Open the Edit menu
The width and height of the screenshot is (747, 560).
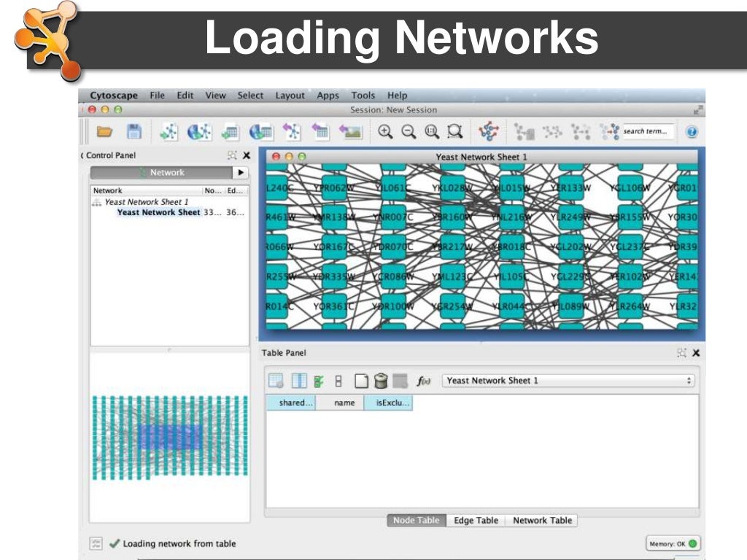pyautogui.click(x=185, y=96)
